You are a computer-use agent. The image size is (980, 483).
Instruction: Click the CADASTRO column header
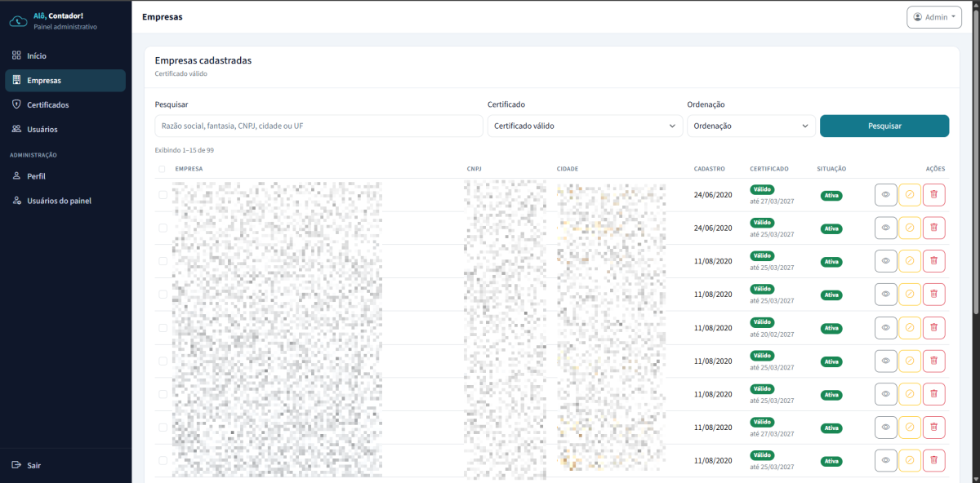tap(710, 169)
